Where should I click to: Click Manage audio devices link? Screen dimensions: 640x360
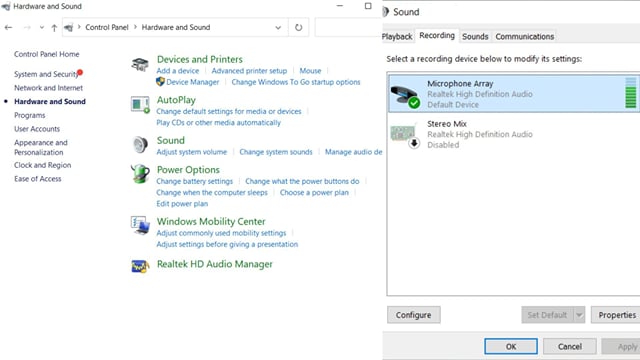(x=353, y=152)
